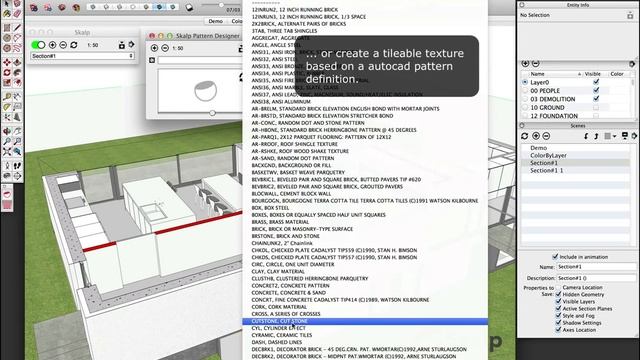This screenshot has width=640, height=360.
Task: Toggle Axes Location checkbox
Action: tap(558, 330)
